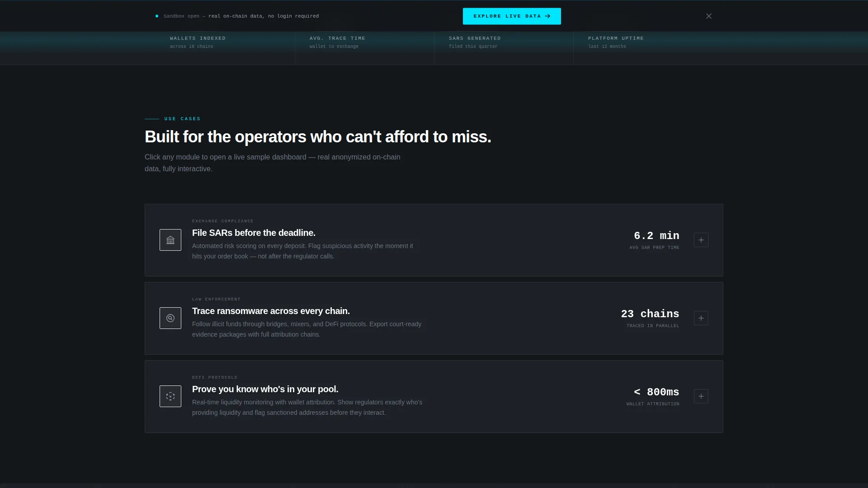This screenshot has height=488, width=868.
Task: Open the Trace ransomware across every chain heading
Action: [x=271, y=311]
